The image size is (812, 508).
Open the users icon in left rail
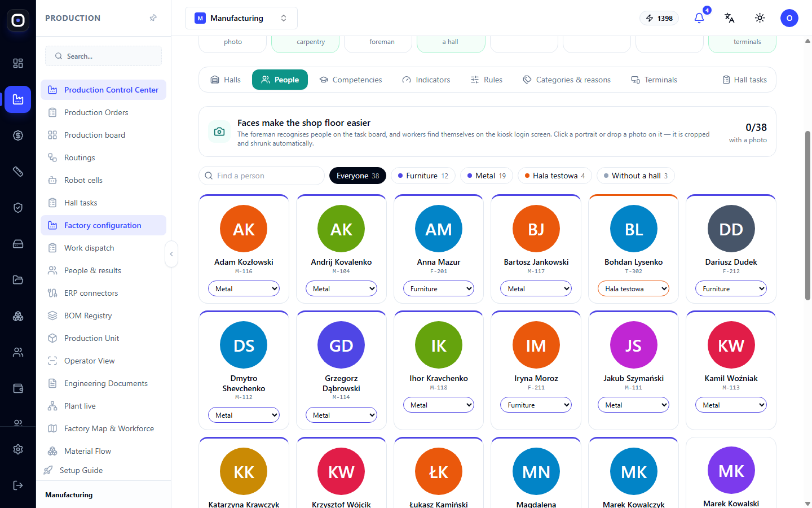coord(18,352)
